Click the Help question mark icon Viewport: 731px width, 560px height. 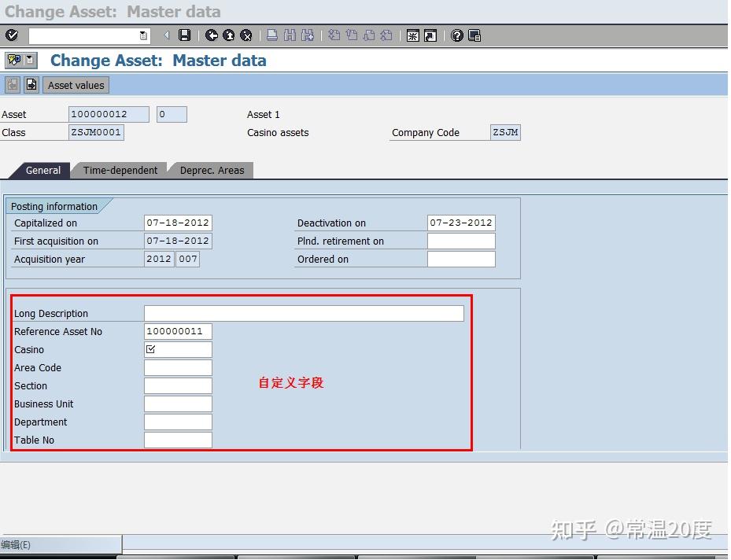click(457, 35)
